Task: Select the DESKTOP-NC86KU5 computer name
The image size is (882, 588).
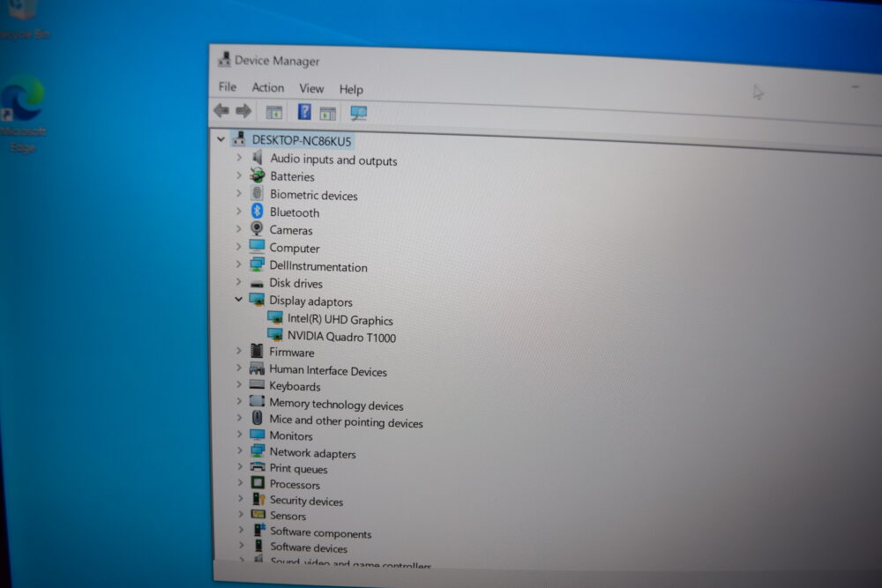Action: pyautogui.click(x=302, y=140)
